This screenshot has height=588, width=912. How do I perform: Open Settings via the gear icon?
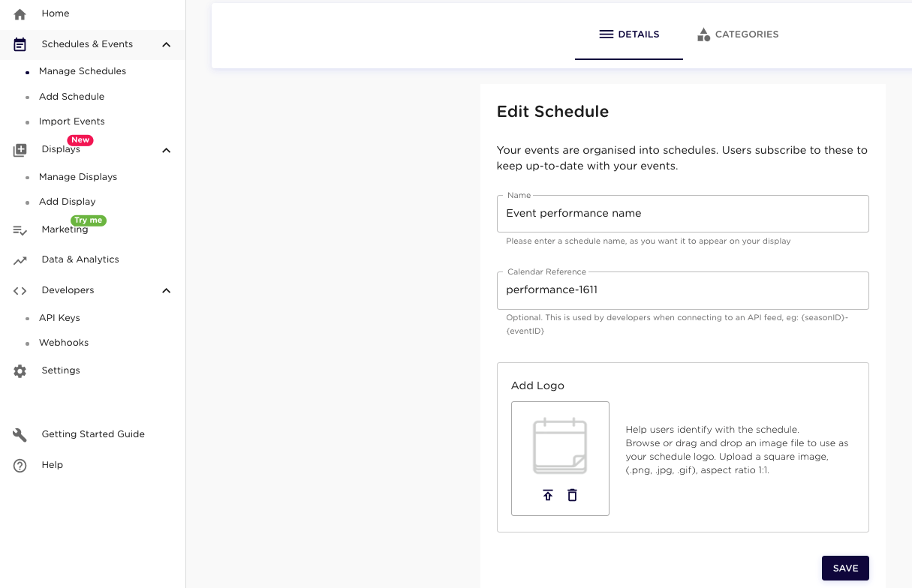pos(20,371)
